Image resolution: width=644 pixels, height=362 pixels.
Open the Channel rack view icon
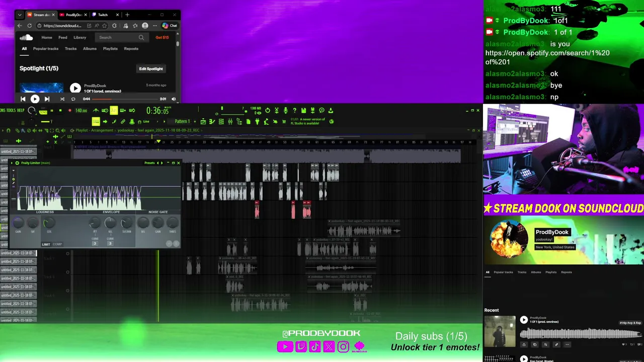coord(221,121)
